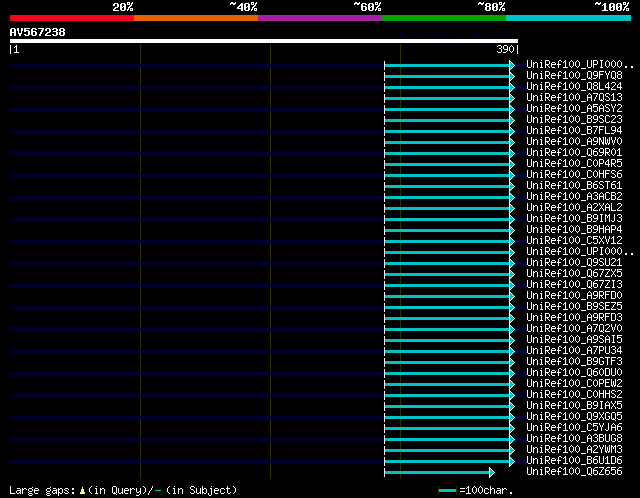Open UniRef100_Q6Z656 entry
The height and width of the screenshot is (498, 640).
[x=574, y=472]
